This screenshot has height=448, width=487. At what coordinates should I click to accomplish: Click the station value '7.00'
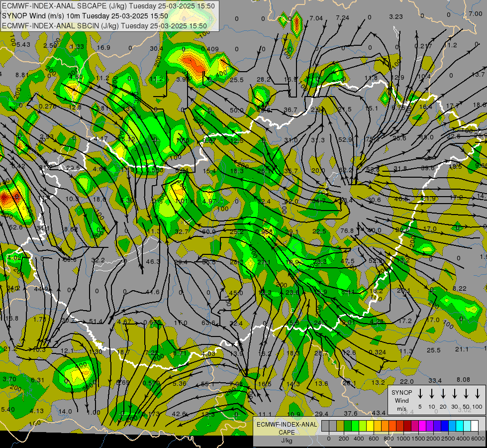point(476,13)
